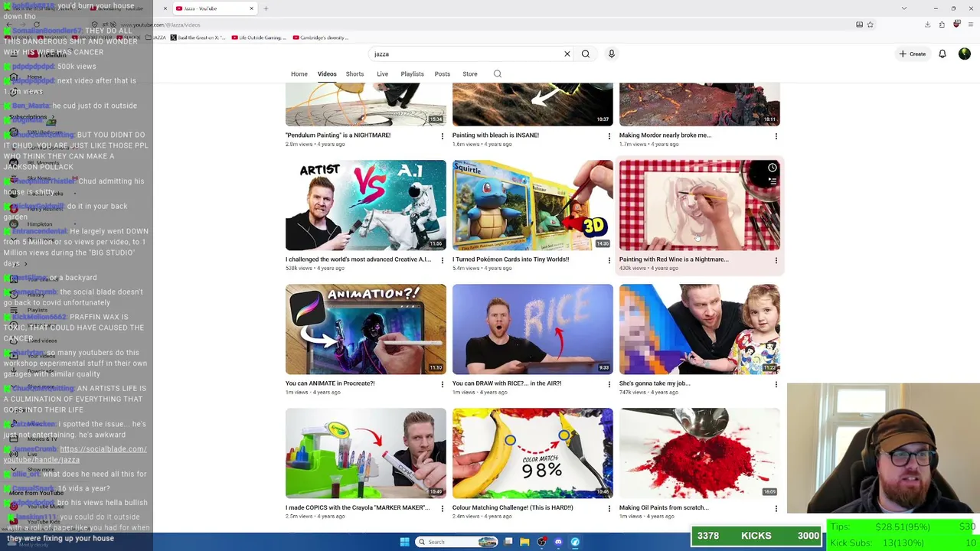Open the Procreate animation video thumbnail

pos(366,329)
